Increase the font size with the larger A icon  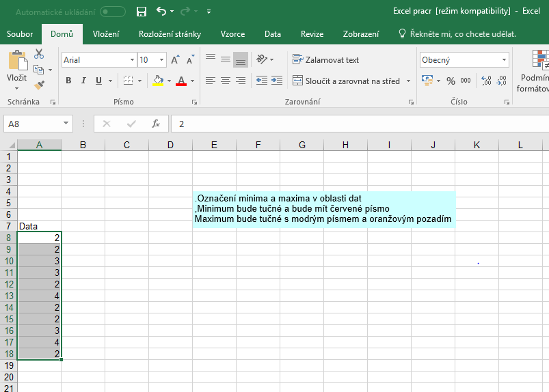(x=175, y=60)
